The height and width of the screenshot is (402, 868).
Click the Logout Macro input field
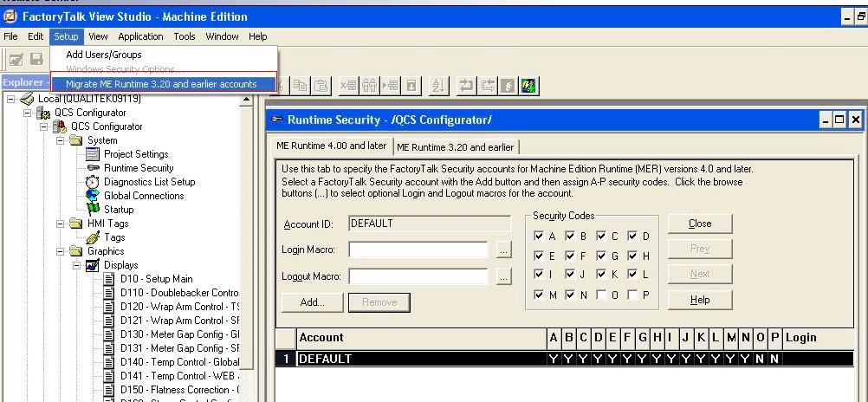pos(418,276)
